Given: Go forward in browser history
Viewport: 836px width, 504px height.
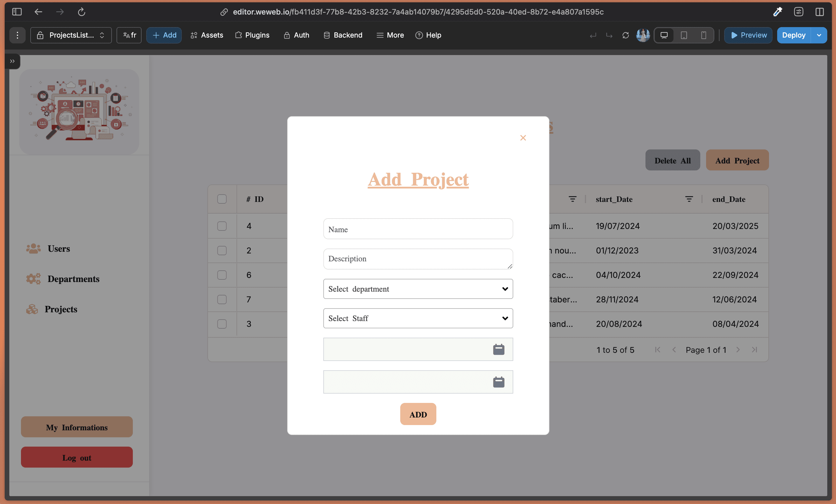Looking at the screenshot, I should (x=60, y=12).
